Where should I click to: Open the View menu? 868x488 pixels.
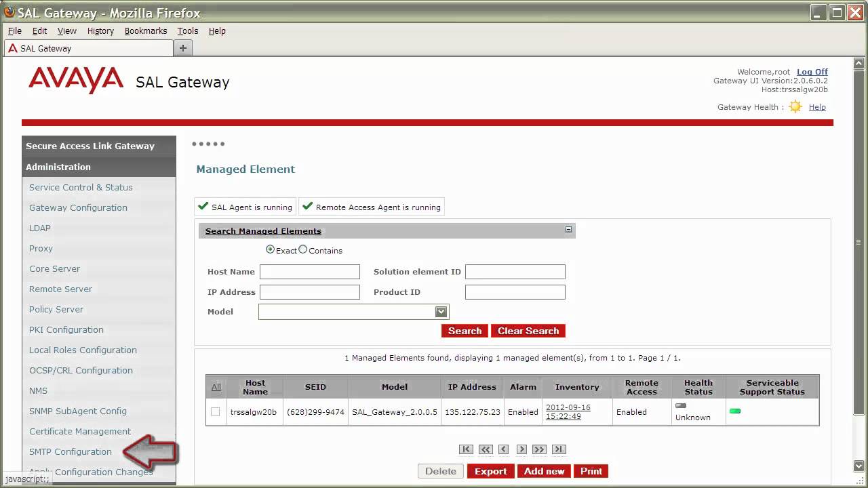pos(66,30)
